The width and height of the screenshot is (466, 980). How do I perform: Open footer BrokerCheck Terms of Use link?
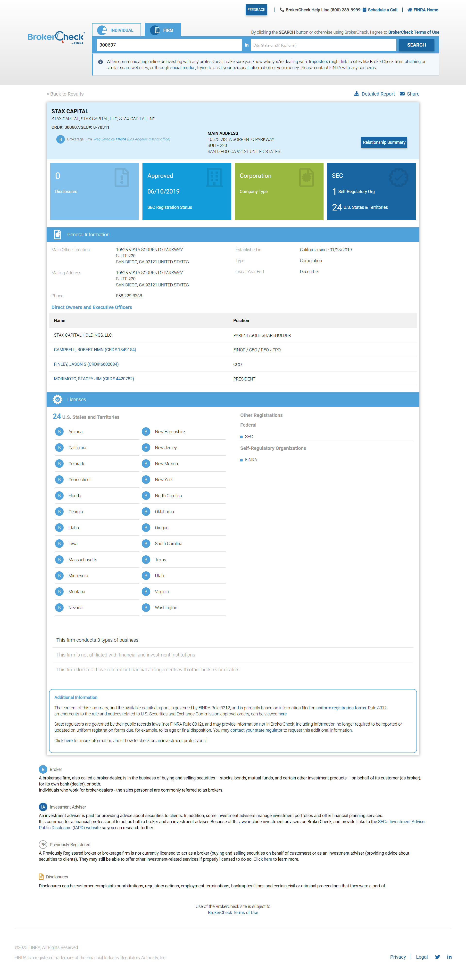(x=233, y=912)
